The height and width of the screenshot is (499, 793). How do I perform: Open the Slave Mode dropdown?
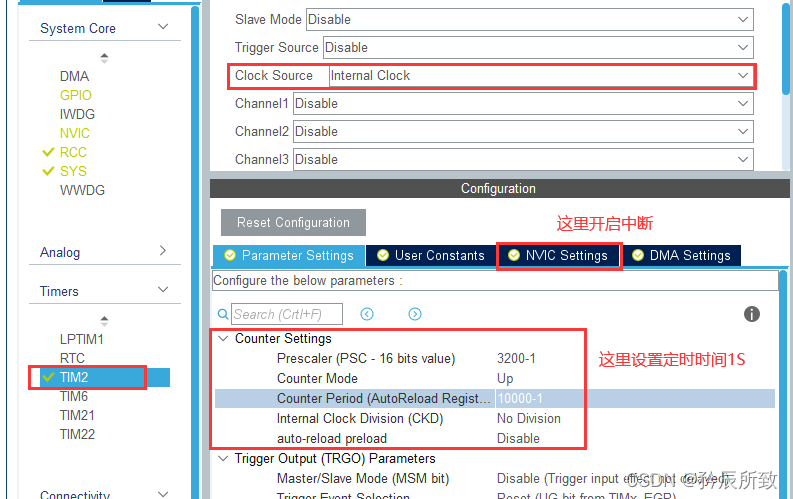tap(530, 19)
